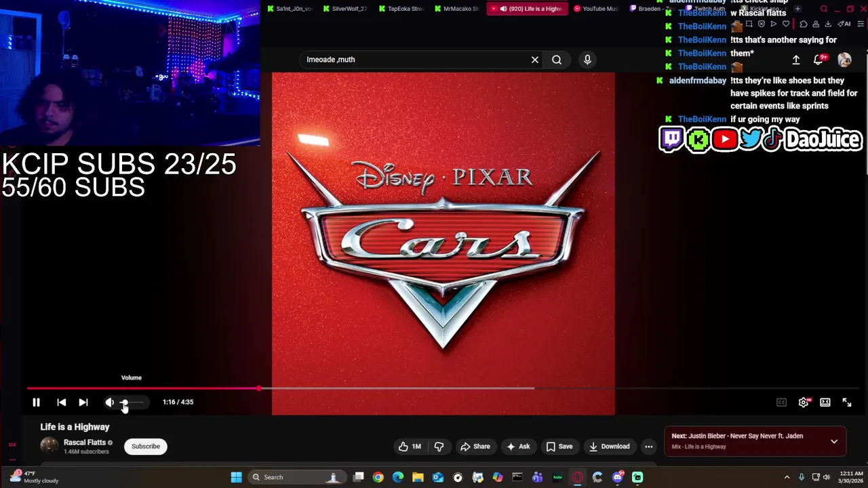This screenshot has width=868, height=488.
Task: Select the Life is a Highway tab
Action: tap(527, 9)
